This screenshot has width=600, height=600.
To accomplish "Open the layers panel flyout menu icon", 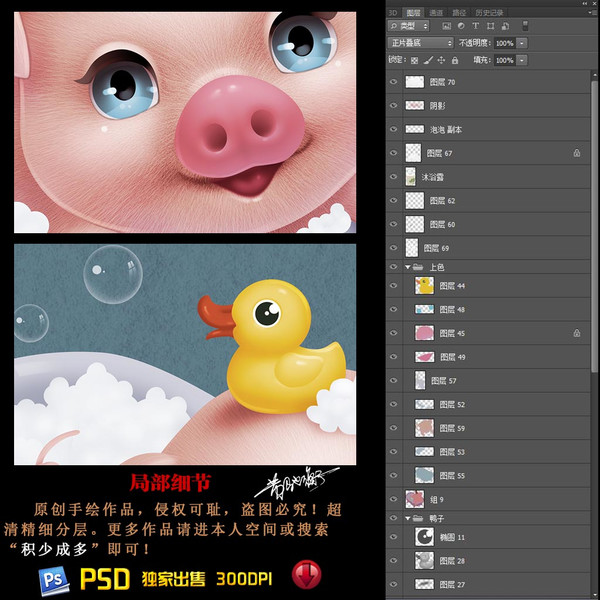I will [591, 13].
